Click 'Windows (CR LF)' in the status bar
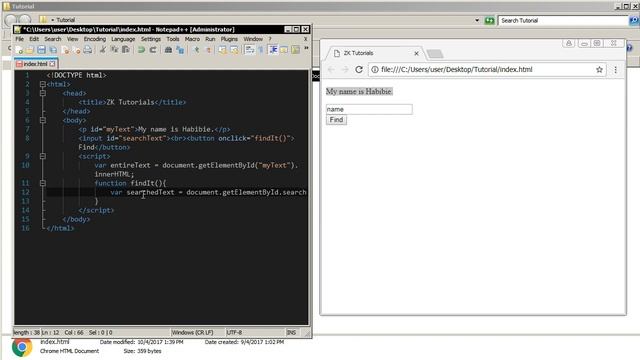 pos(192,333)
